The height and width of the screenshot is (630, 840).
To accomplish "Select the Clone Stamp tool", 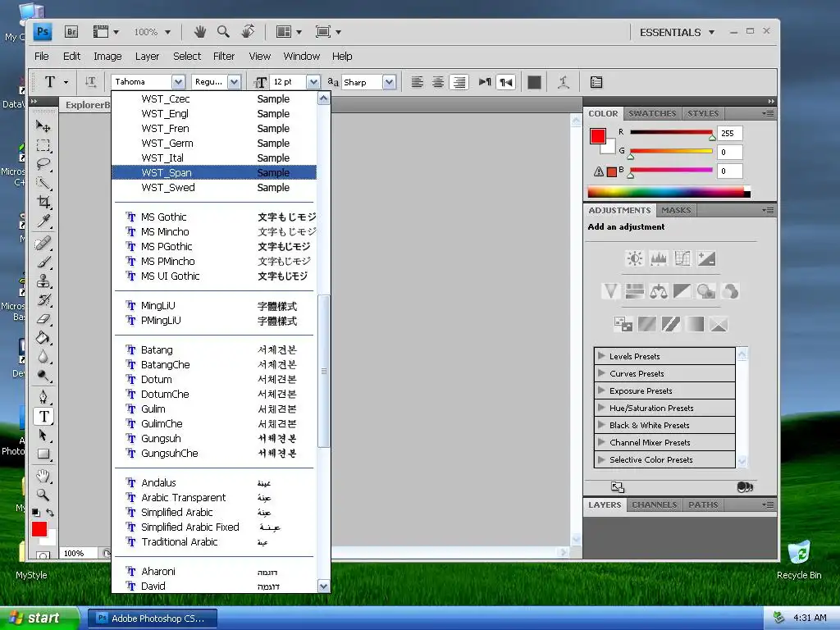I will click(43, 281).
